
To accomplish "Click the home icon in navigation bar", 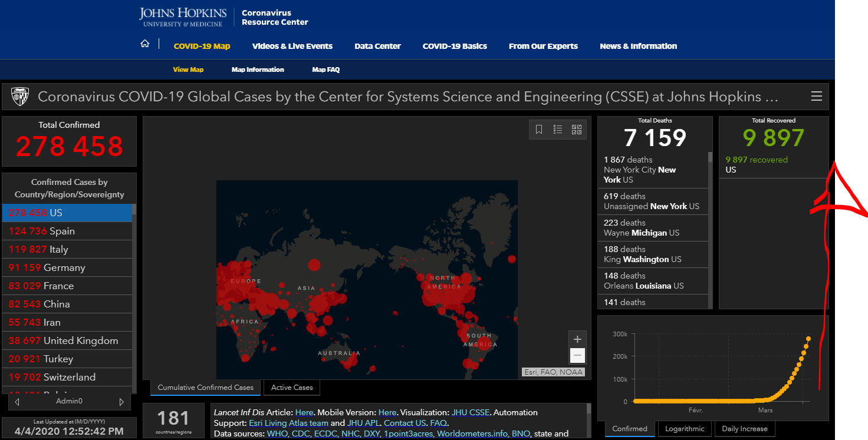I will pos(144,44).
